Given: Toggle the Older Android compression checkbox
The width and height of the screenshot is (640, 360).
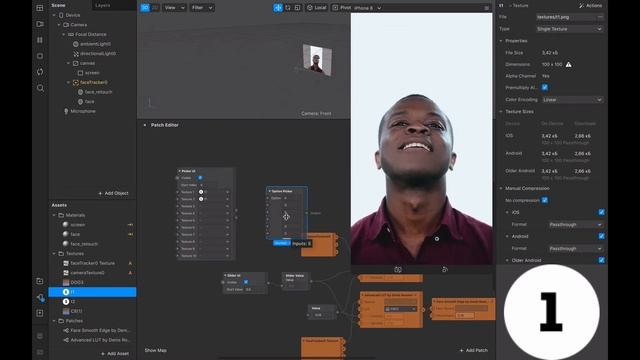Looking at the screenshot, I should tap(601, 260).
